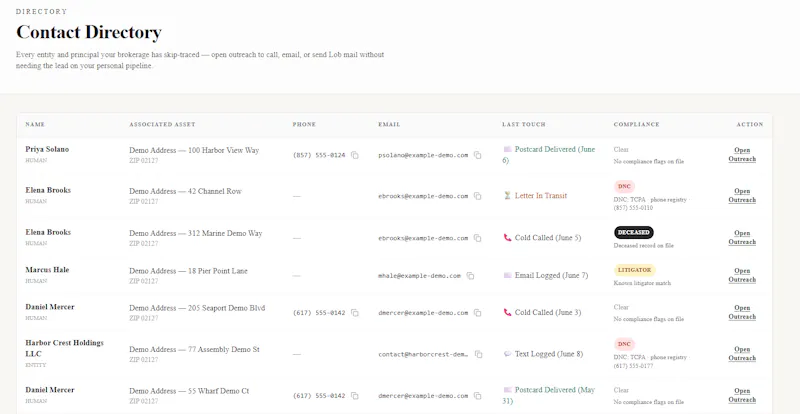Screen dimensions: 800x414
Task: Click Demo Address — 312 Marine Demo Way
Action: 195,233
